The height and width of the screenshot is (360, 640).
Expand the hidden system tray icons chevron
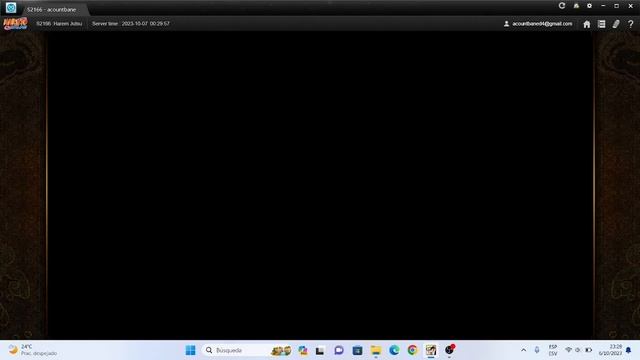[523, 350]
